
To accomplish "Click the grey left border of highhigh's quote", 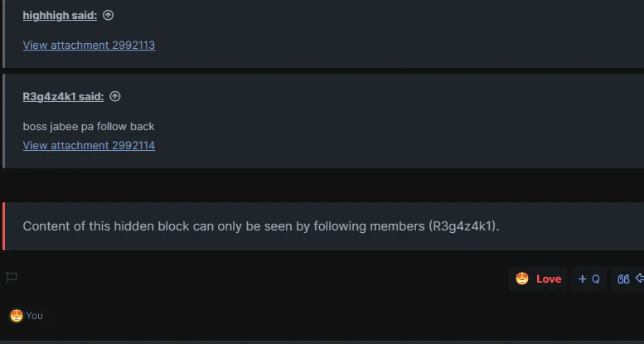I will point(3,34).
